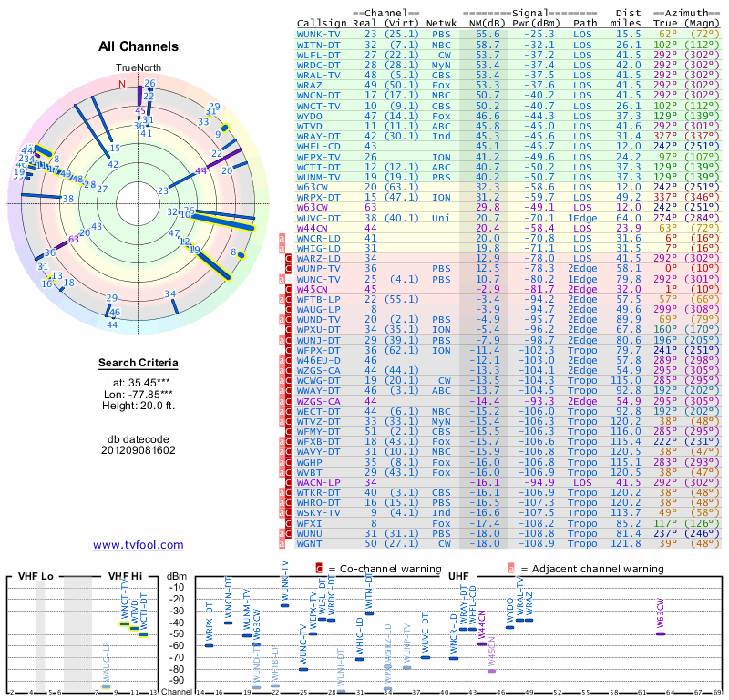
Task: Select the purple W44CN callsign in the table
Action: click(x=313, y=228)
